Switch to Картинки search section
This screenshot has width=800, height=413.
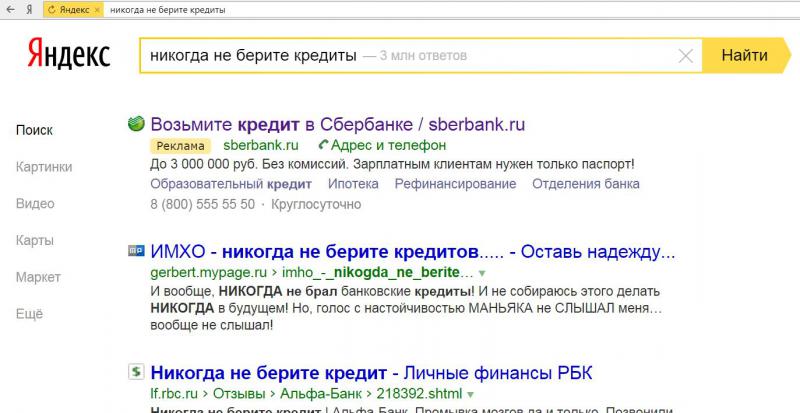tap(44, 167)
